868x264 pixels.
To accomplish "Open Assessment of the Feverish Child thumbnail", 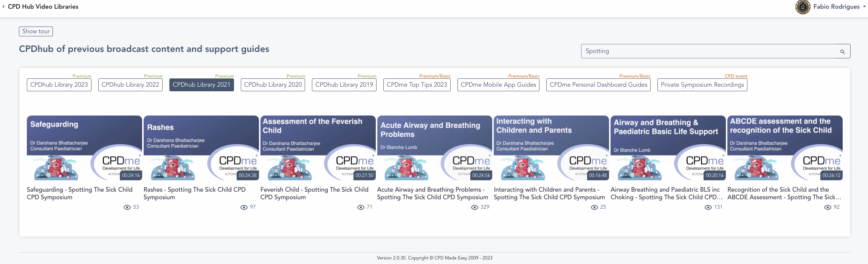I will [x=318, y=148].
